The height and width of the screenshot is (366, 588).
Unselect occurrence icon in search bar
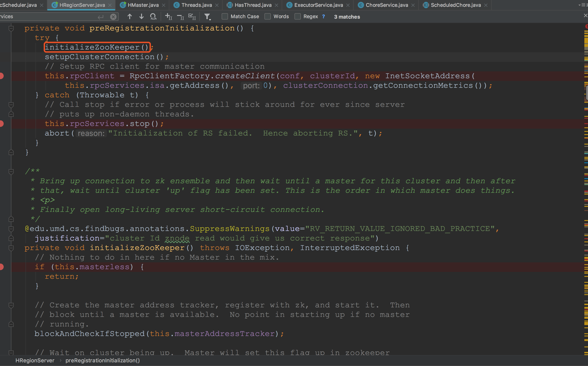[180, 16]
